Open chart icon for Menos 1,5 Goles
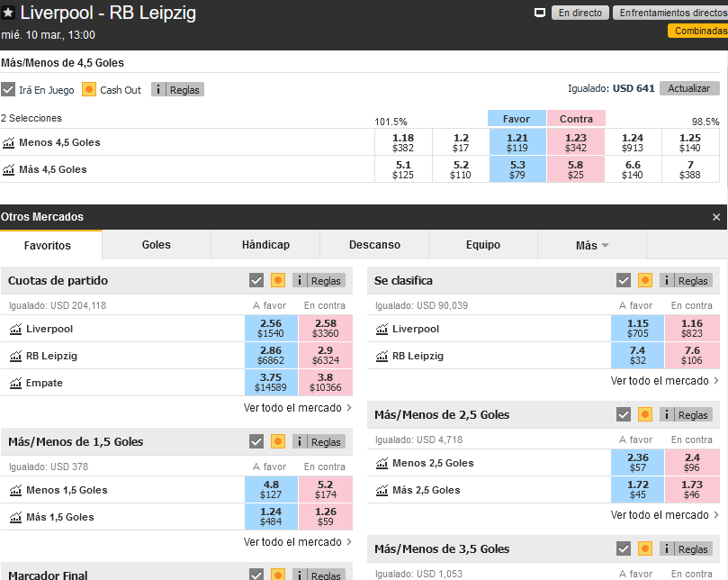The height and width of the screenshot is (580, 728). click(x=16, y=490)
